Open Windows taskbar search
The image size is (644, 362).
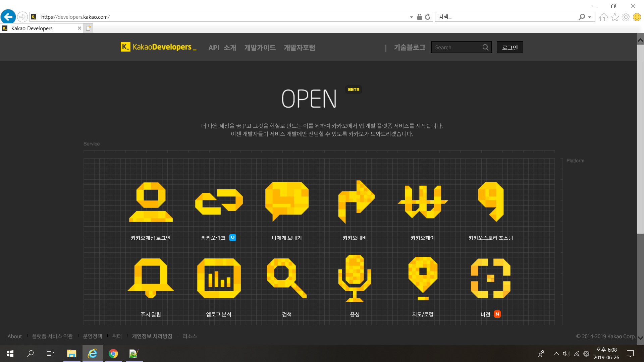[30, 354]
